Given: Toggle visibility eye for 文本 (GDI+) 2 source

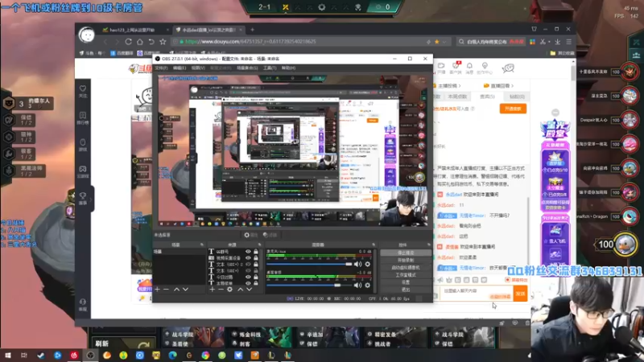Looking at the screenshot, I should pyautogui.click(x=248, y=265).
